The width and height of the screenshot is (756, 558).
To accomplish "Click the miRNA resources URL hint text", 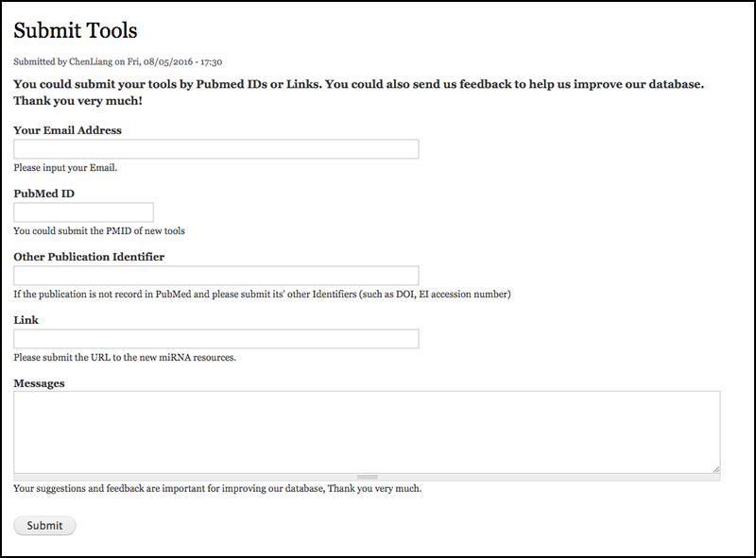I will coord(125,358).
